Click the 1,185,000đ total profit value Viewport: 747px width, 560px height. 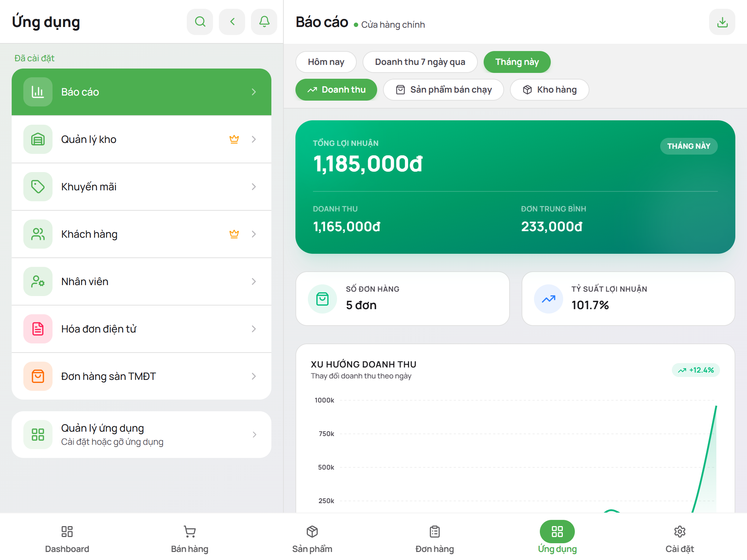[368, 164]
